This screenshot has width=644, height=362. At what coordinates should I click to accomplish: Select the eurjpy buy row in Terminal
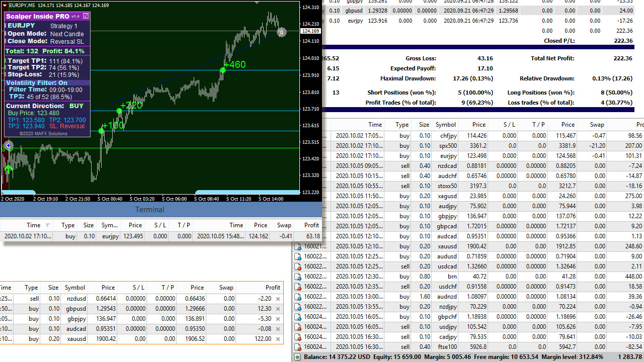(111, 236)
